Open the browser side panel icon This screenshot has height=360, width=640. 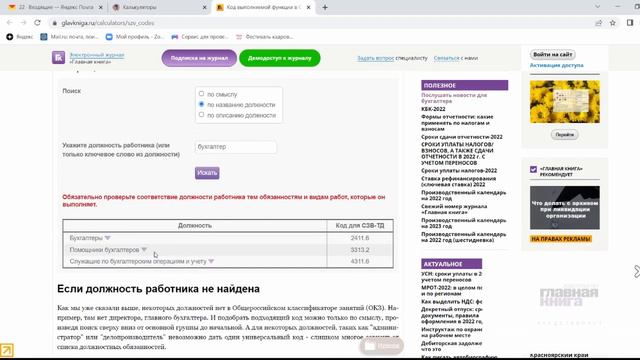click(630, 23)
